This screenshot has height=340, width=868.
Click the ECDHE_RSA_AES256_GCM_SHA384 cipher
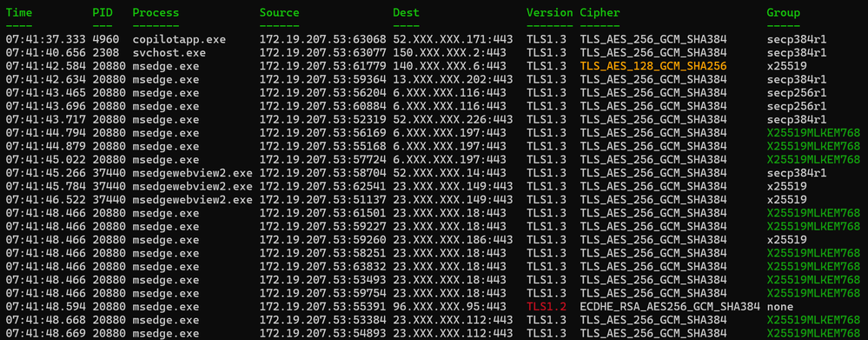(670, 306)
